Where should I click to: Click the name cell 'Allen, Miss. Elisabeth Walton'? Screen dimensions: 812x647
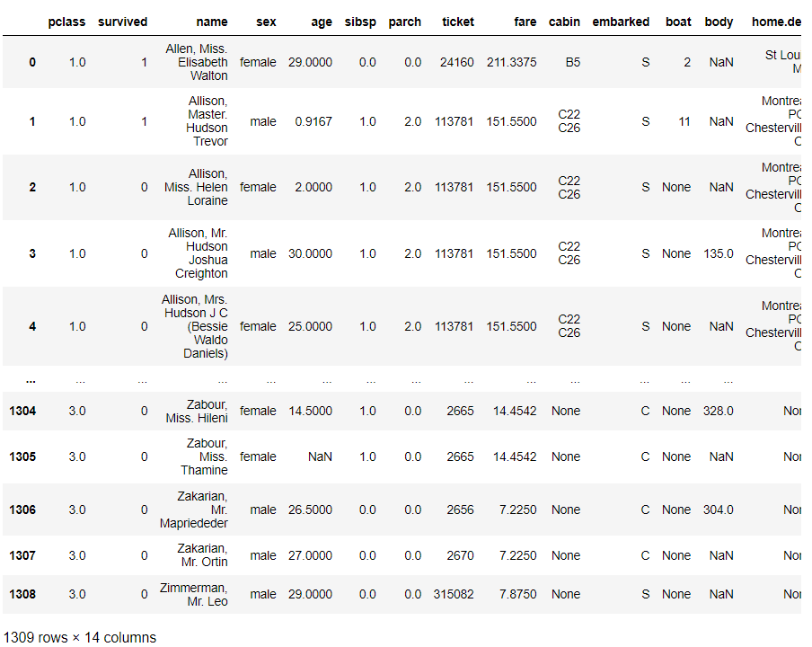coord(197,63)
